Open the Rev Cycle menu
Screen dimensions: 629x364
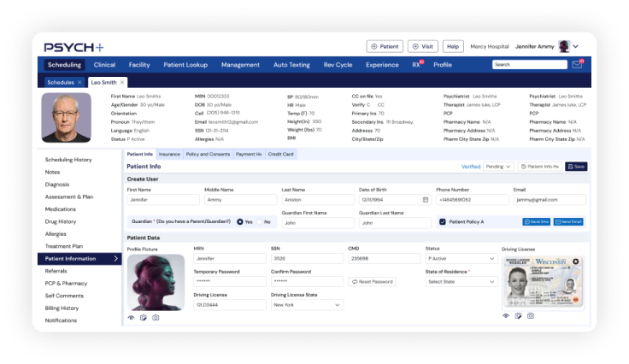(x=338, y=64)
